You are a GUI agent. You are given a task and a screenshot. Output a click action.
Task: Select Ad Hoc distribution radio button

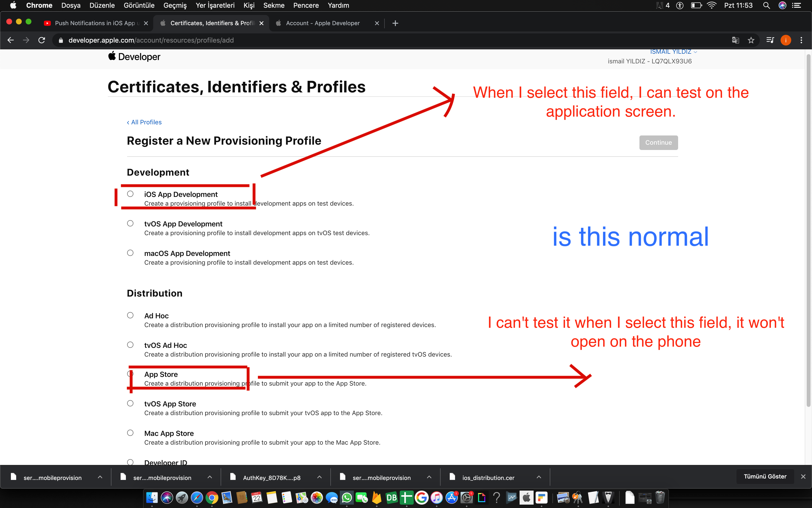[130, 315]
